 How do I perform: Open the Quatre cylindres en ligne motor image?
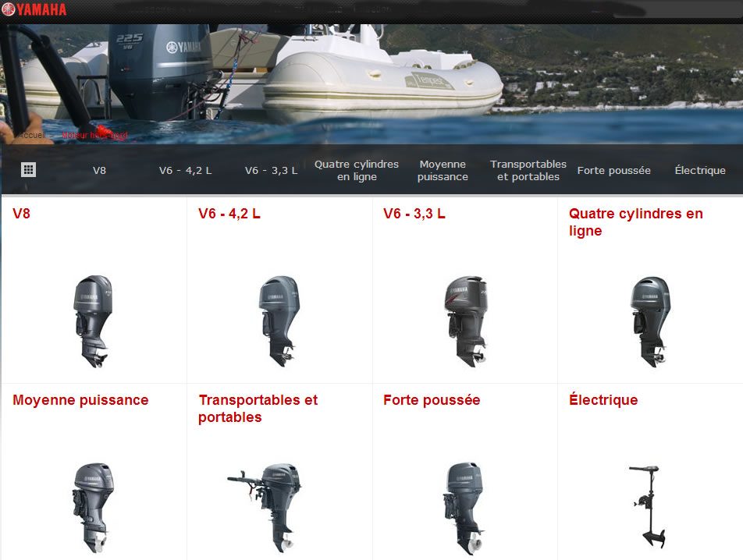coord(650,321)
